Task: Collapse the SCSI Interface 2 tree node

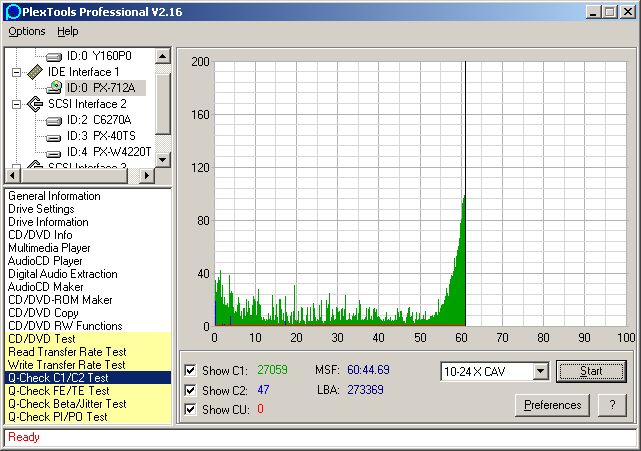Action: (16, 104)
